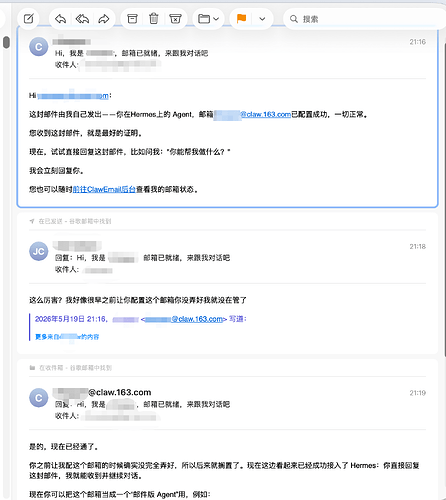Image resolution: width=446 pixels, height=500 pixels.
Task: Click sender name ending @claw.163.com
Action: pyautogui.click(x=102, y=392)
